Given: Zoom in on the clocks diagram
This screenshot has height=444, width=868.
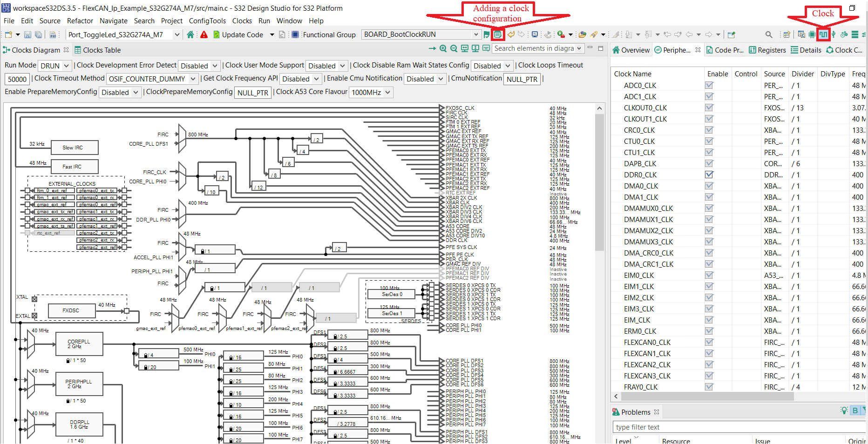Looking at the screenshot, I should pos(443,48).
